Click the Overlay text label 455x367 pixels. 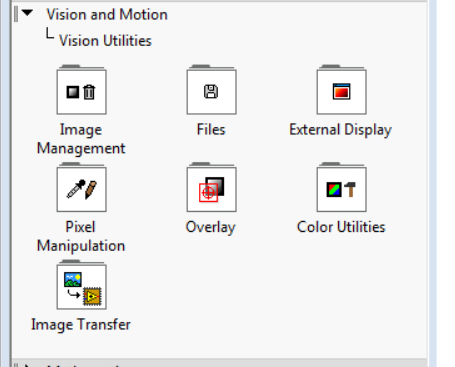pyautogui.click(x=211, y=227)
